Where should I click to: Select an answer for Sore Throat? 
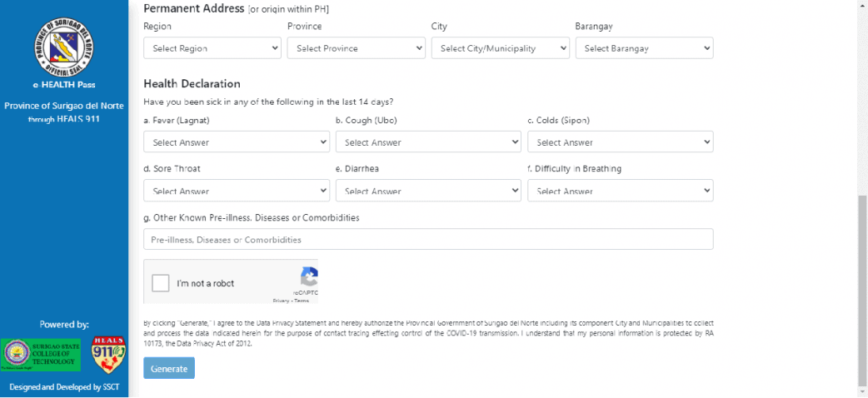pos(237,191)
